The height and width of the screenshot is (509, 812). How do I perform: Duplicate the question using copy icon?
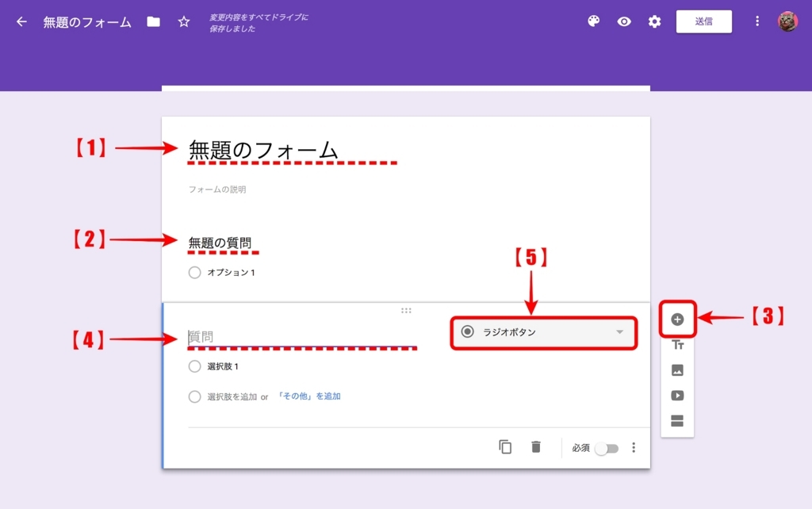click(x=505, y=447)
